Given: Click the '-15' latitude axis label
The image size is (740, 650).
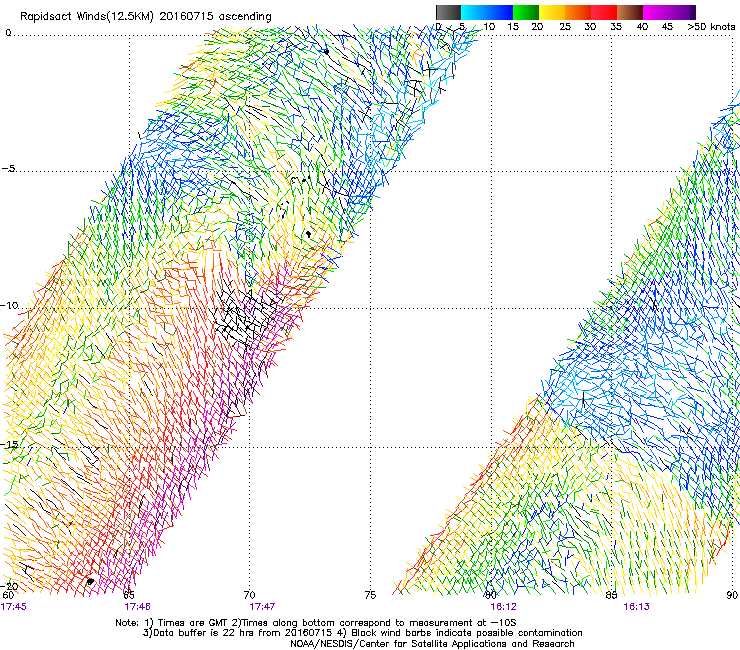Looking at the screenshot, I should tap(9, 444).
